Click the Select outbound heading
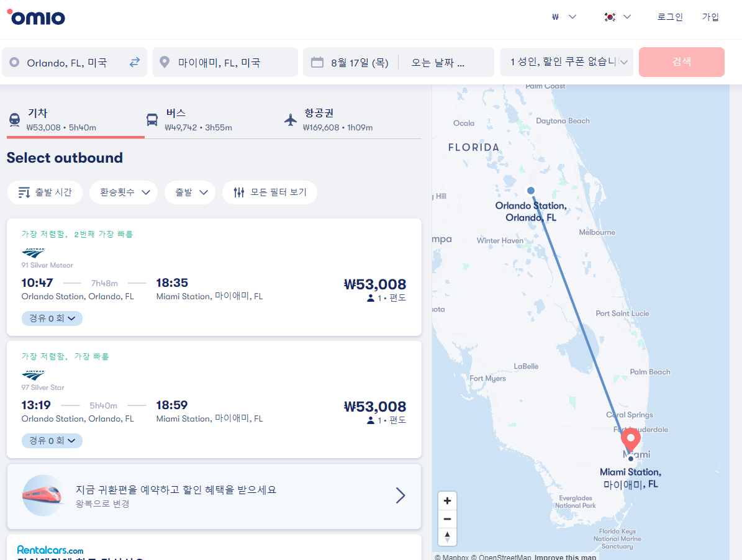742x560 pixels. click(x=65, y=158)
